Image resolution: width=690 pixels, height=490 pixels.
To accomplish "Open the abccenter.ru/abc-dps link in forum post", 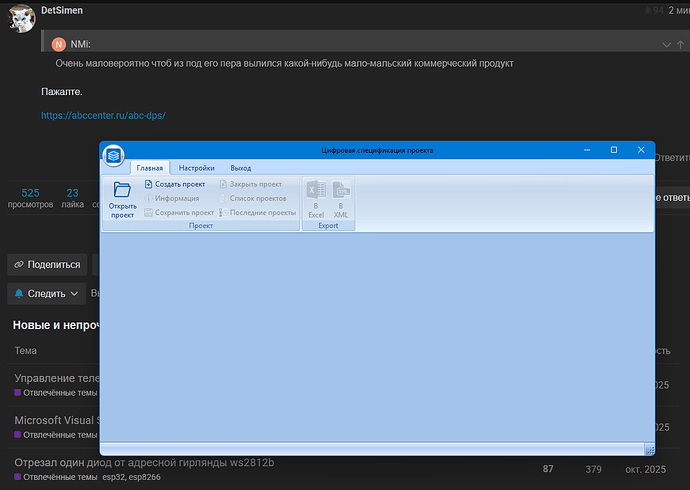I will [103, 115].
